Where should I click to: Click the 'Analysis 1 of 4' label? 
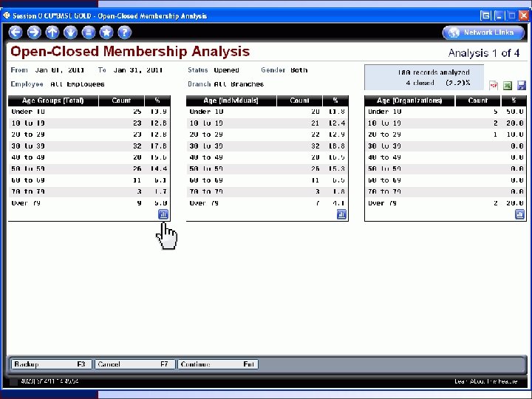click(x=483, y=53)
